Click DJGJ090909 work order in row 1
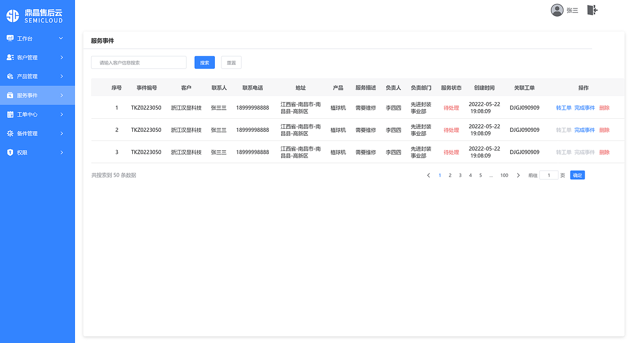The image size is (644, 343). [x=524, y=108]
